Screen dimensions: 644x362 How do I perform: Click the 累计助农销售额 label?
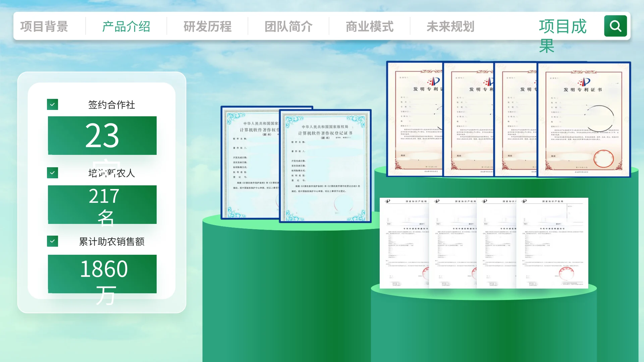point(112,241)
